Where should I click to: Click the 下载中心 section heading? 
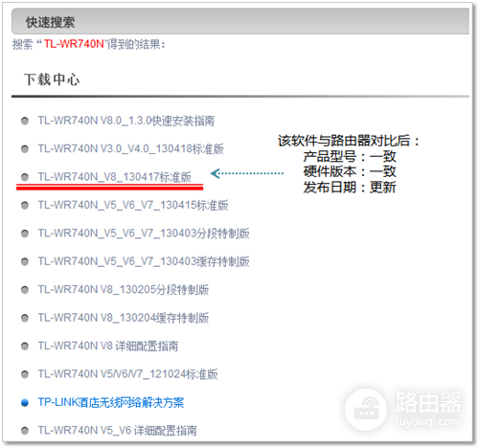(x=52, y=79)
